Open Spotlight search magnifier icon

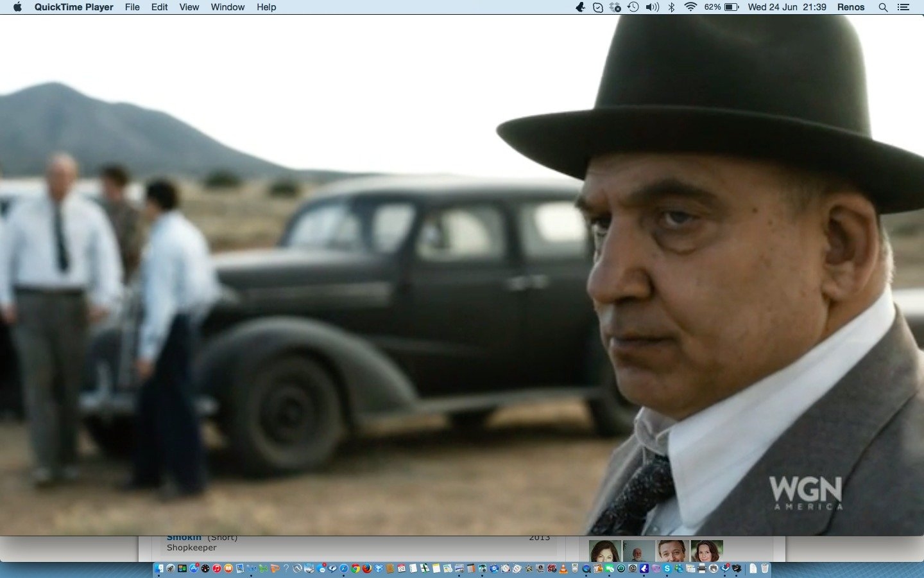click(x=883, y=7)
